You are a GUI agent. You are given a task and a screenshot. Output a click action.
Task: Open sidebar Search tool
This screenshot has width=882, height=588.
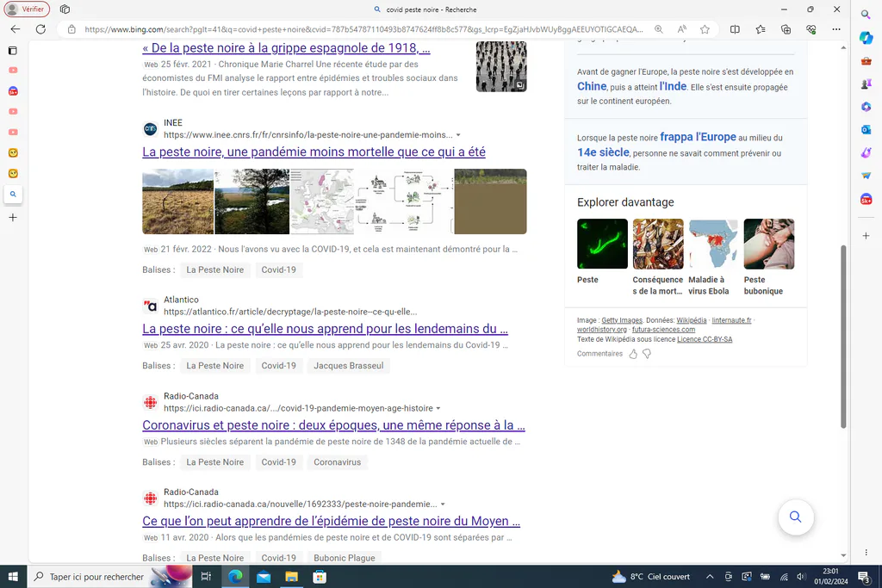pyautogui.click(x=866, y=14)
